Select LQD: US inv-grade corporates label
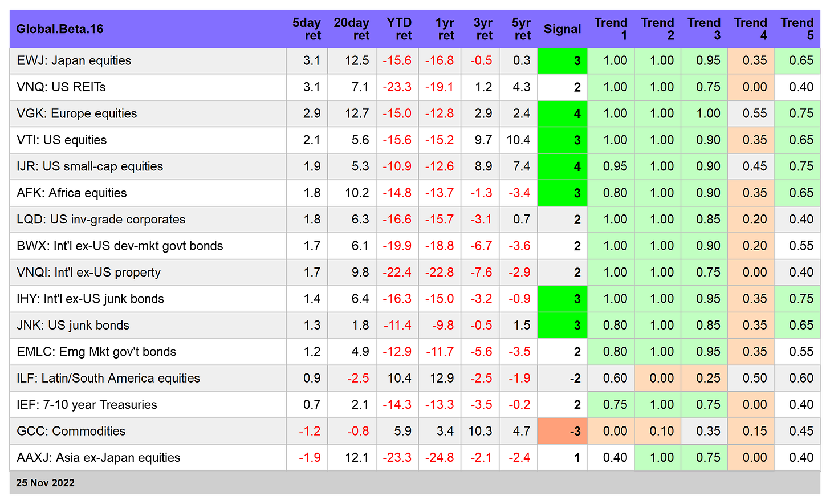Image resolution: width=830 pixels, height=504 pixels. (x=101, y=220)
